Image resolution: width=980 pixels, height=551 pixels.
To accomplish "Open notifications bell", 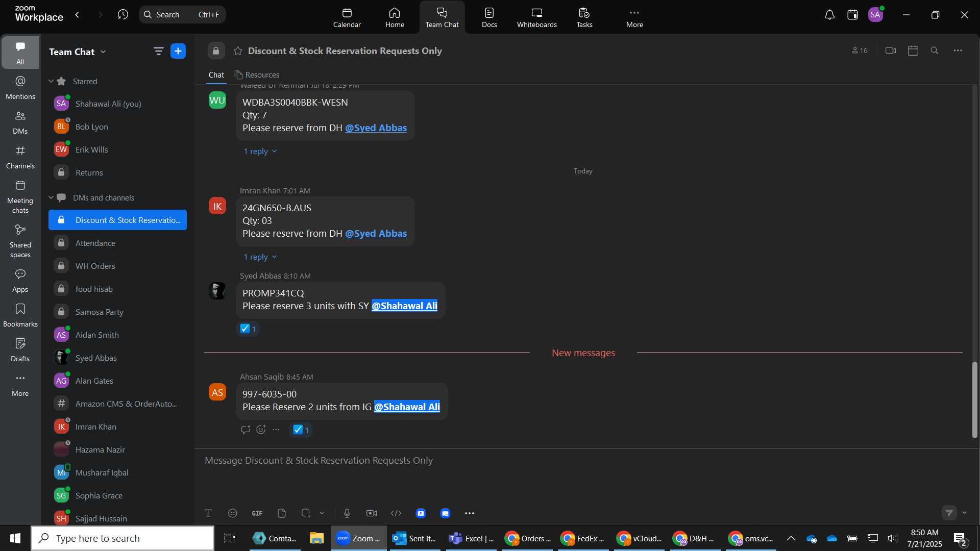I will pos(829,15).
